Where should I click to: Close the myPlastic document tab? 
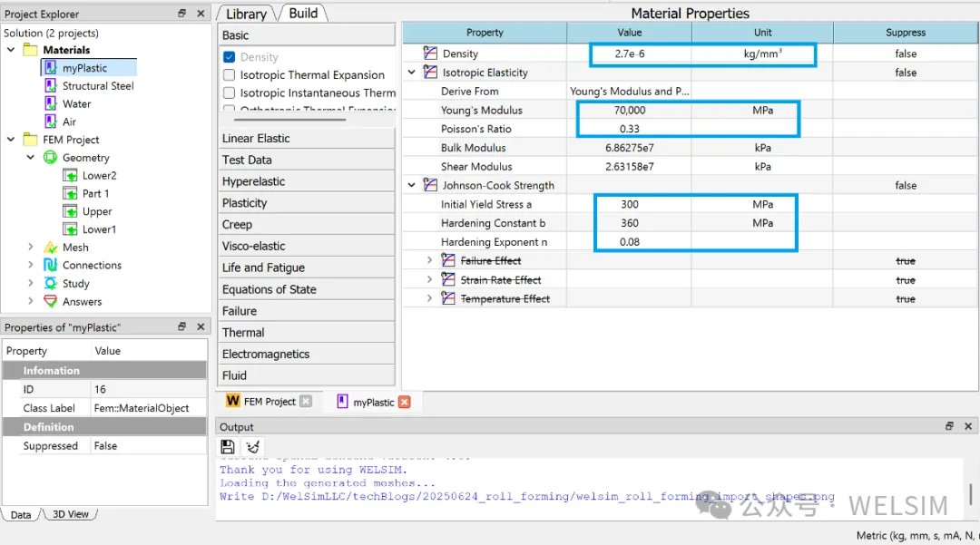(405, 402)
